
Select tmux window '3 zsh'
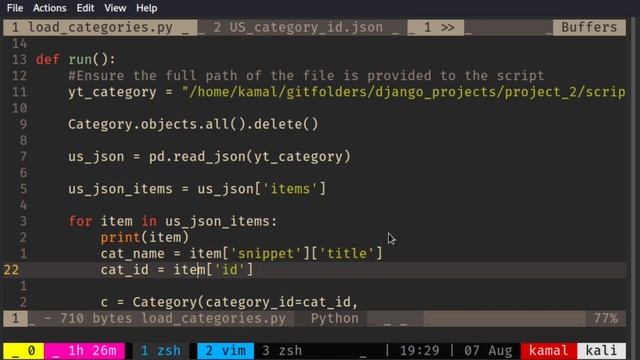282,351
